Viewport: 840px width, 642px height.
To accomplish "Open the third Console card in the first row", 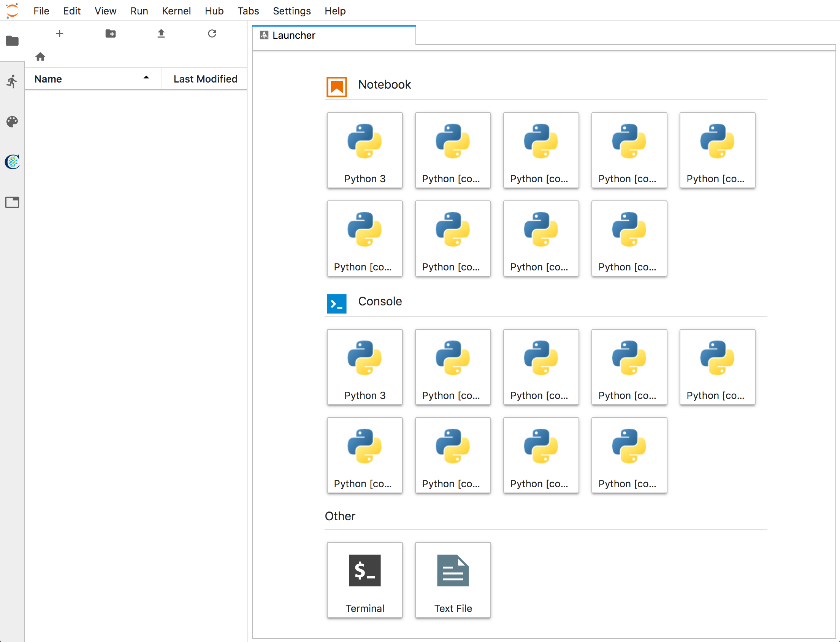I will [x=541, y=367].
